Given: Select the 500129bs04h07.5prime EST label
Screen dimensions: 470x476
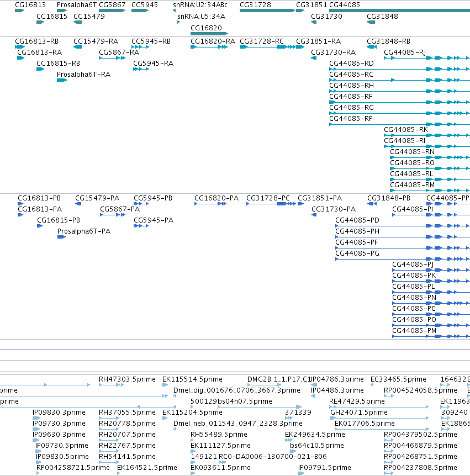Looking at the screenshot, I should tap(231, 401).
